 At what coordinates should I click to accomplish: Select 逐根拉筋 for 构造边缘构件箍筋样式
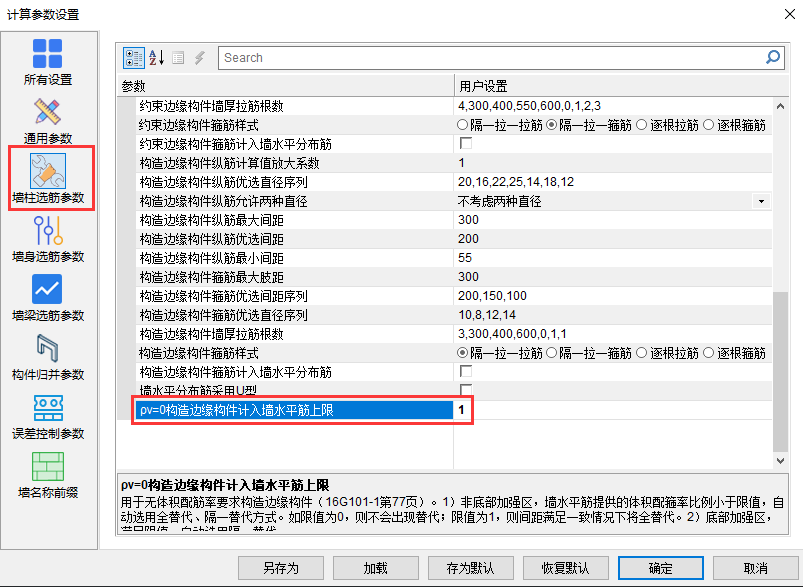pos(667,353)
